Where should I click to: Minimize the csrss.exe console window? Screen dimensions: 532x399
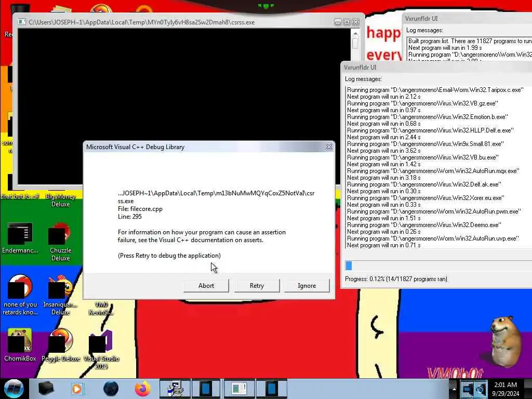tap(338, 22)
